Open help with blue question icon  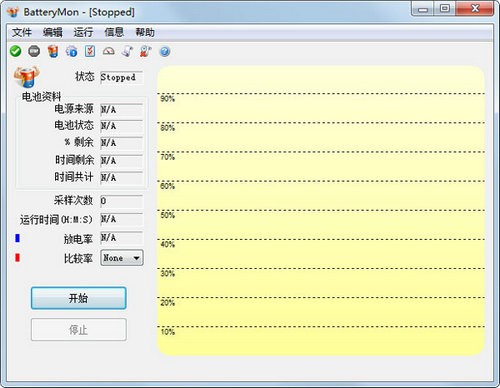point(165,52)
